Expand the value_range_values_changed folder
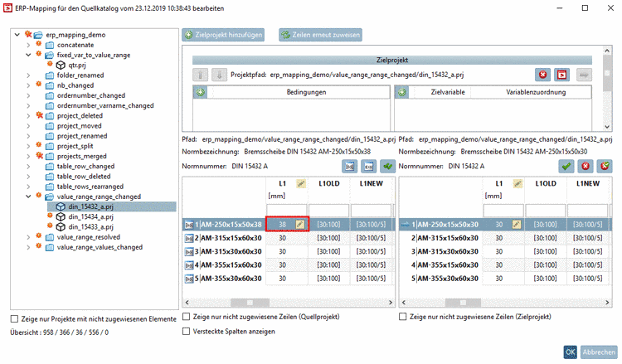The height and width of the screenshot is (364, 622). [28, 247]
